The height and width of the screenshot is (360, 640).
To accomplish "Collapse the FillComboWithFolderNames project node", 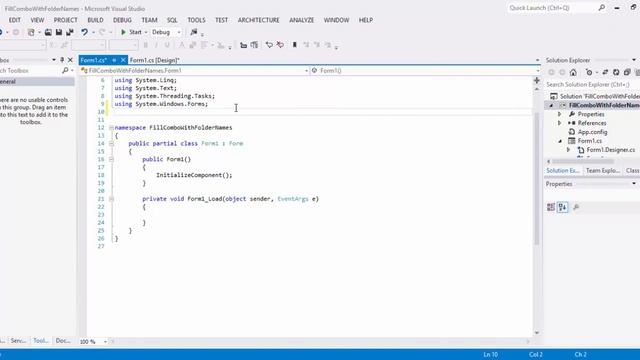I will tap(551, 105).
